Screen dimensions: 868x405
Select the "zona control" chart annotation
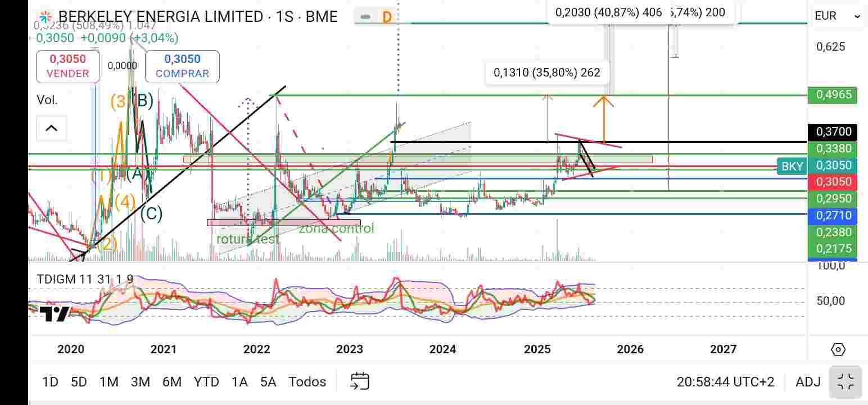click(336, 228)
